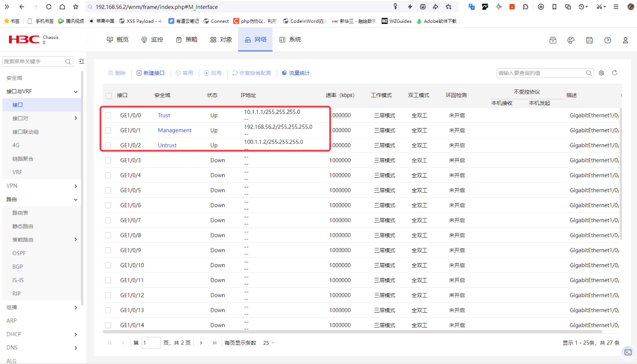Click the 新建接口 button

150,73
